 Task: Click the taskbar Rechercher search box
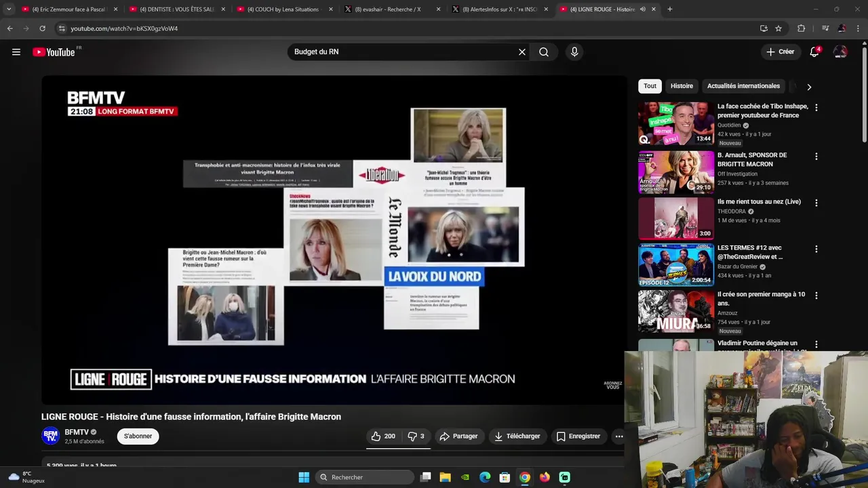tap(366, 477)
